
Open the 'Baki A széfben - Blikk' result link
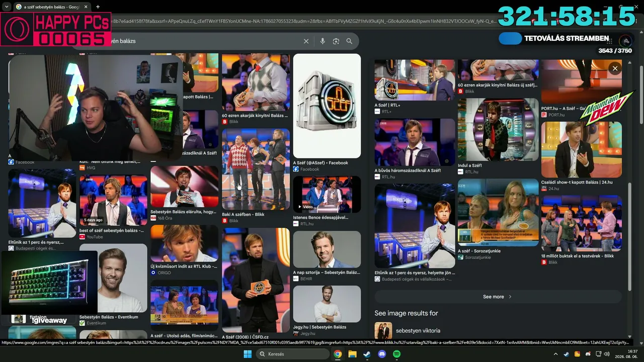click(x=243, y=215)
